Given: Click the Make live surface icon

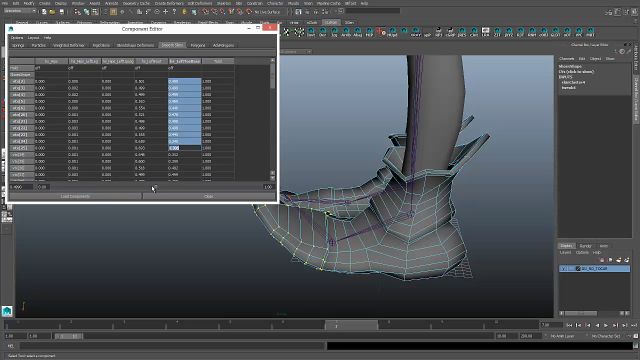Looking at the screenshot, I should tap(249, 12).
